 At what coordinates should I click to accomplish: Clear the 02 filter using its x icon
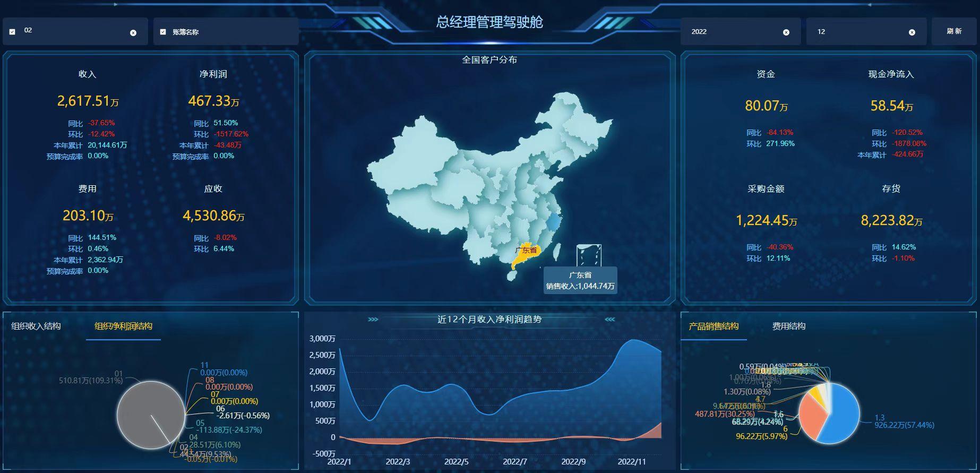[133, 33]
